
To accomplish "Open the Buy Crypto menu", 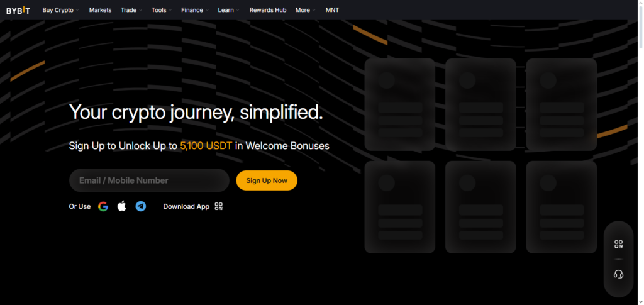I will click(x=58, y=10).
